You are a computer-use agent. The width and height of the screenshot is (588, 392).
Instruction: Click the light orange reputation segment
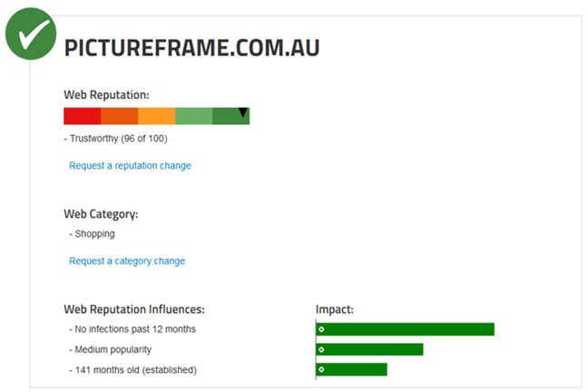pos(156,116)
